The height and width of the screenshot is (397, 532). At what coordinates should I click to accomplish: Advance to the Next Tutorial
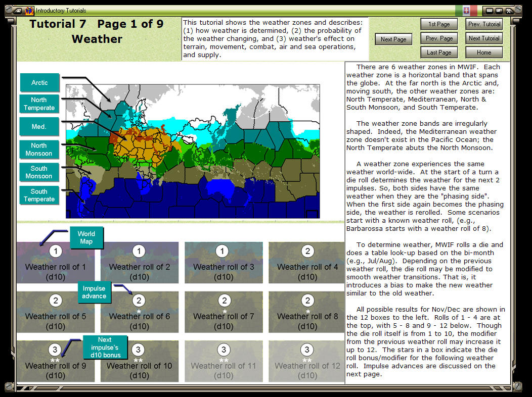click(484, 38)
